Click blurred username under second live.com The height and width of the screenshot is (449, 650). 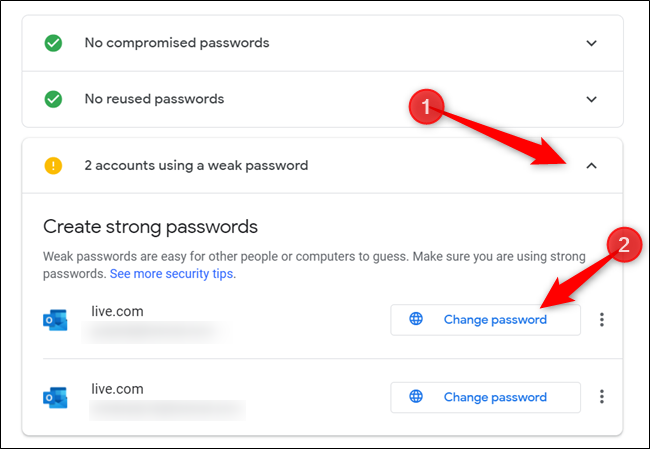165,407
